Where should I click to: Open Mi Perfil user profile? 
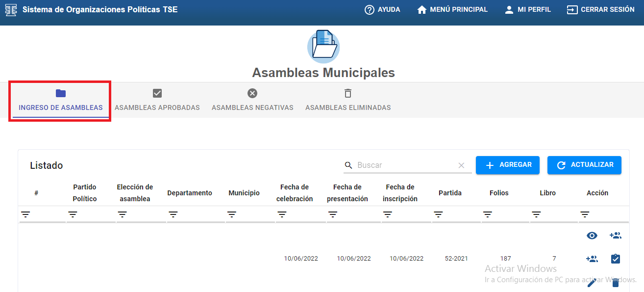pos(527,10)
